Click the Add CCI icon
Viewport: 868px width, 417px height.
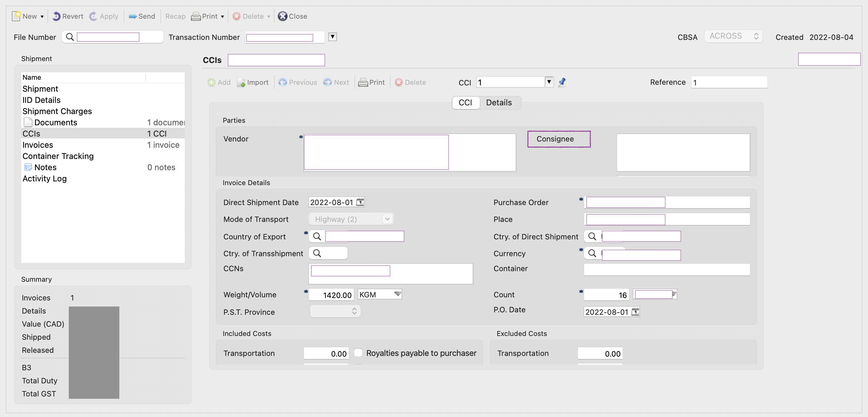click(211, 82)
